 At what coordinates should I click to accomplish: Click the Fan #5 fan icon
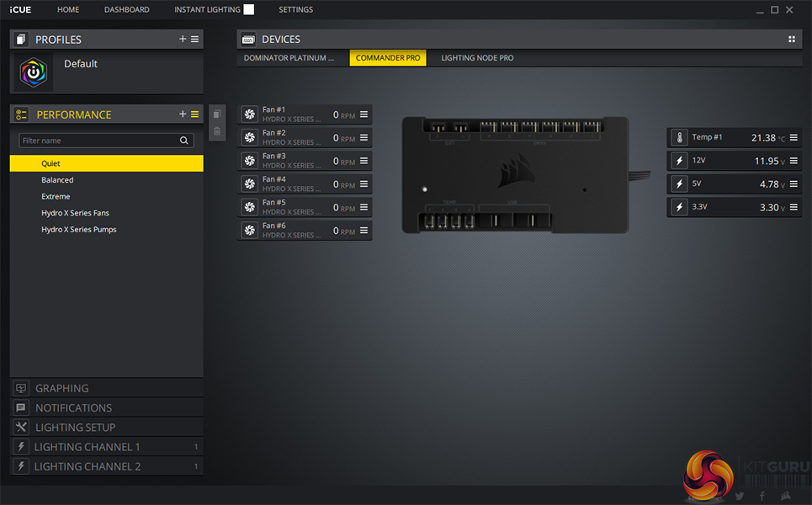pos(250,207)
